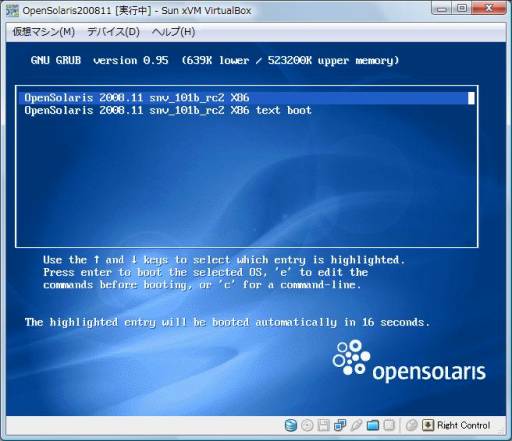Screen dimensions: 512x441
Task: Click the hard disk activity status icon
Action: 291,425
